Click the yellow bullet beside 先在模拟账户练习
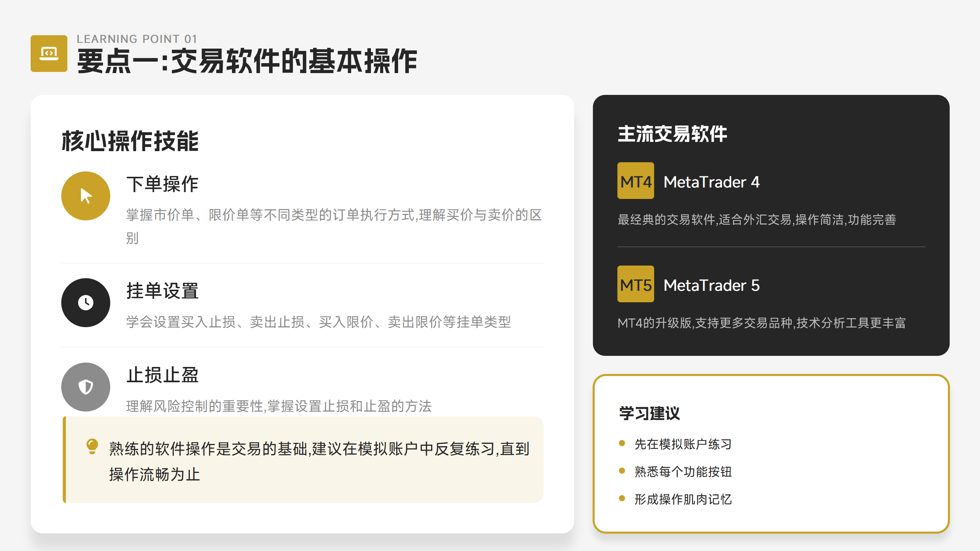This screenshot has height=551, width=980. click(622, 444)
